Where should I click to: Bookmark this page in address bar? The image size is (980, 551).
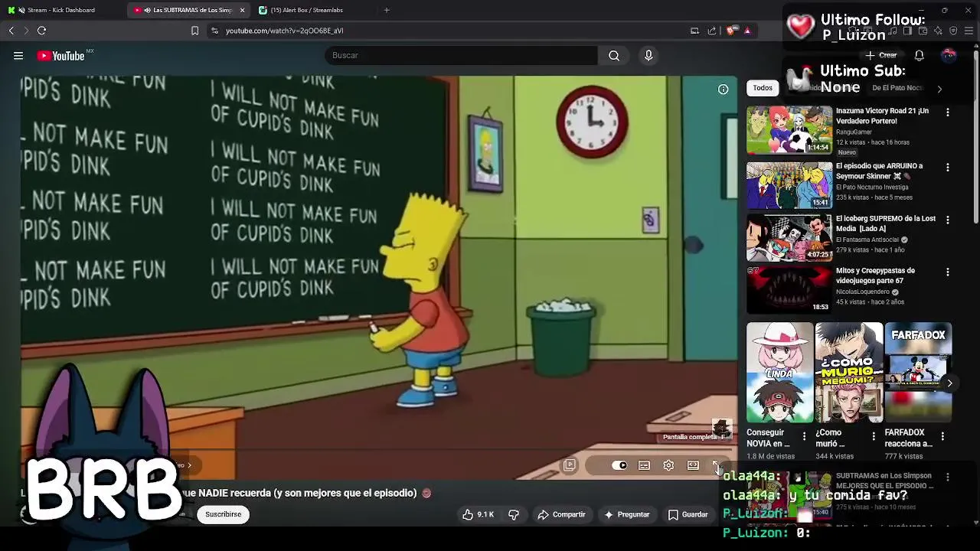coord(194,31)
